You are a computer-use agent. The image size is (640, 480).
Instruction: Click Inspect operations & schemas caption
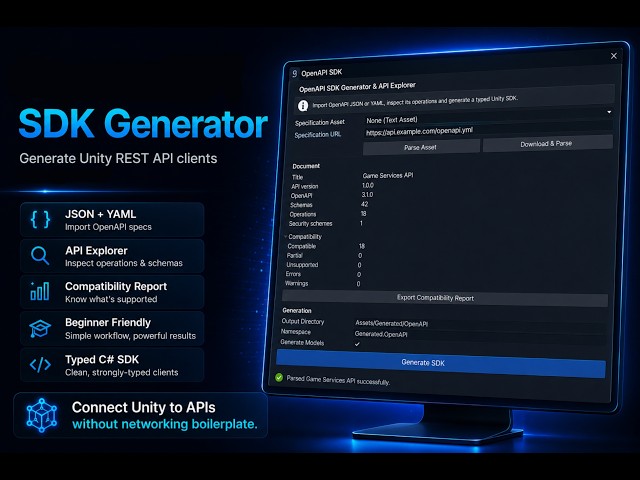124,263
